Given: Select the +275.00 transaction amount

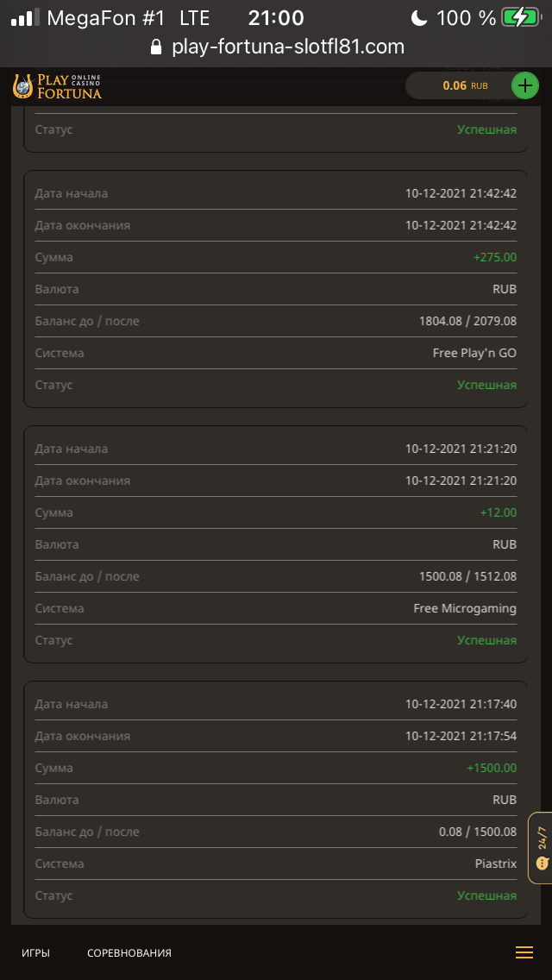Looking at the screenshot, I should click(x=495, y=257).
